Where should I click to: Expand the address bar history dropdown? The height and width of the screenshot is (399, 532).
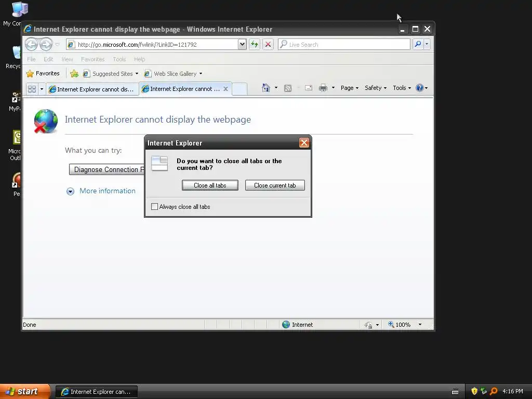[x=242, y=44]
